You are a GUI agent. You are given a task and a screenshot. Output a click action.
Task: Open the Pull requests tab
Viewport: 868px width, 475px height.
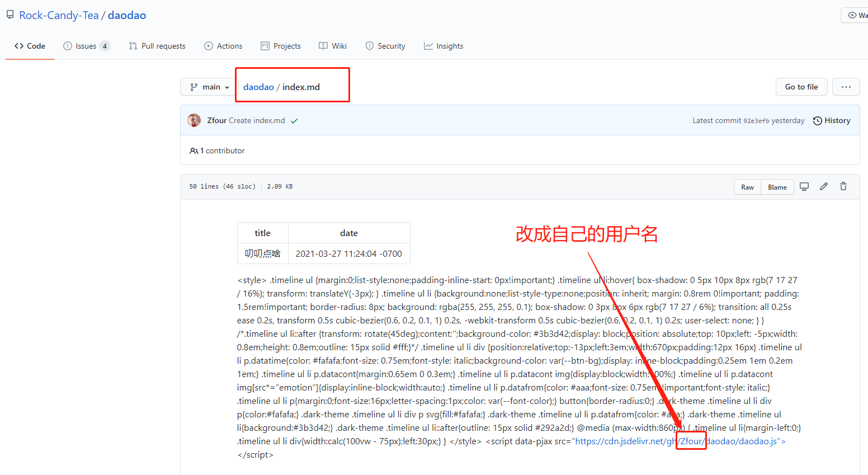tap(157, 46)
